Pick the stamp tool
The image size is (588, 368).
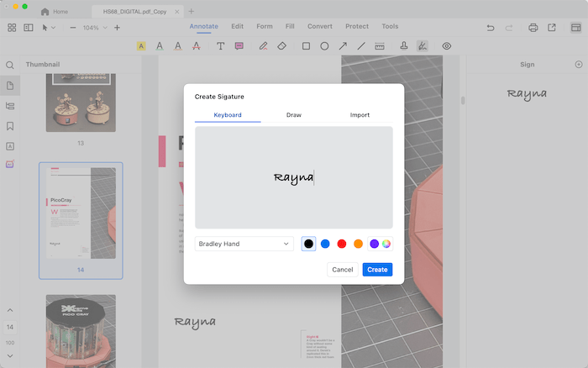point(404,46)
